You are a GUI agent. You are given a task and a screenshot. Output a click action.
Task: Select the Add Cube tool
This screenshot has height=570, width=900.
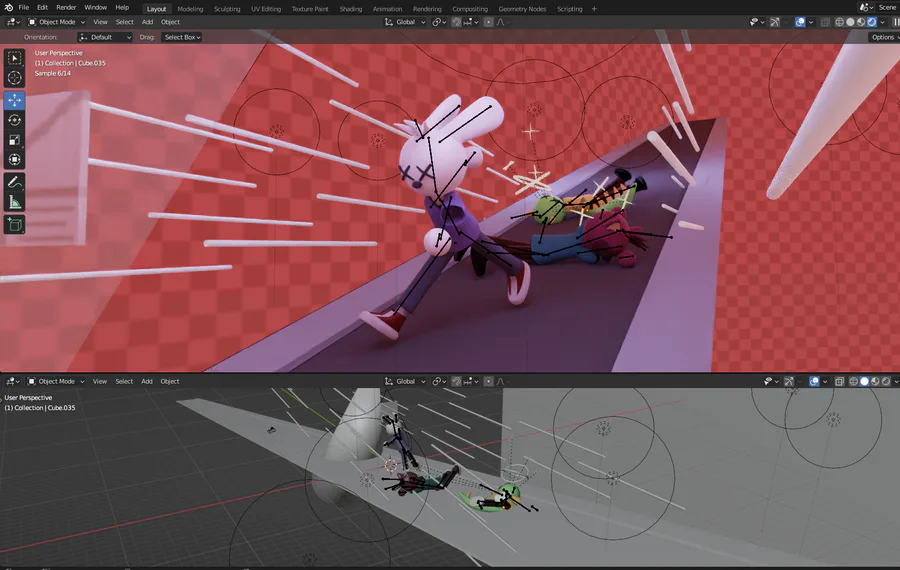click(x=14, y=224)
